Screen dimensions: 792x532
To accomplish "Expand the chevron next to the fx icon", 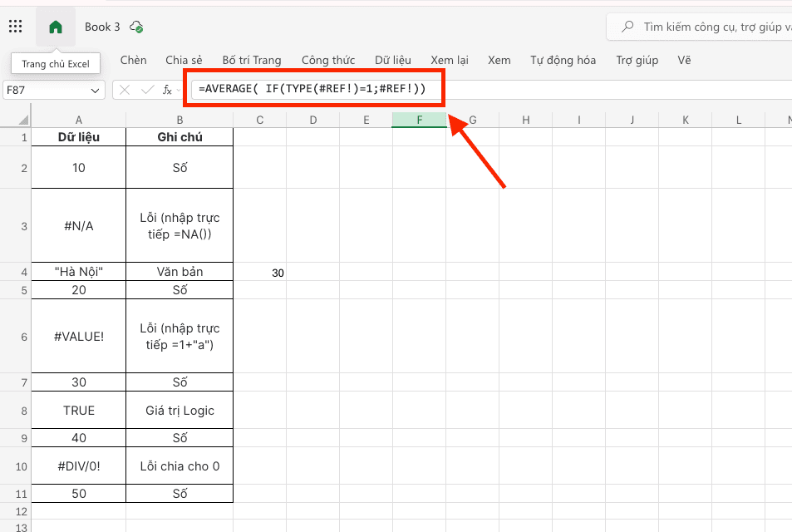I will [x=179, y=90].
